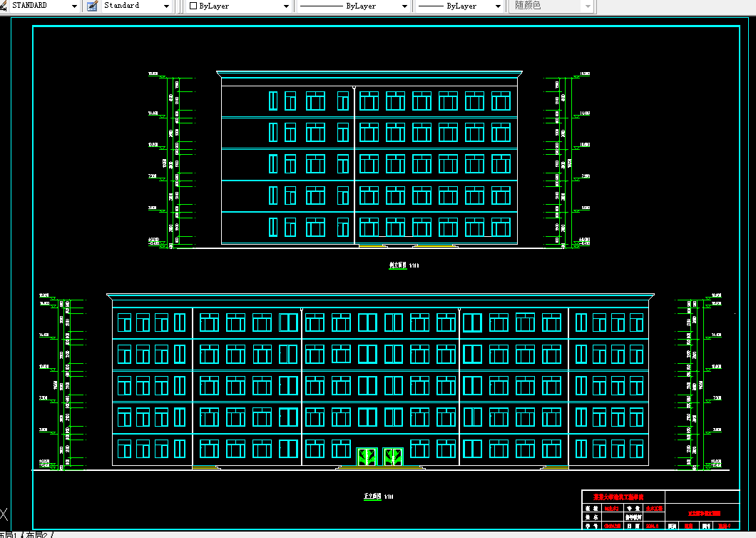Switch to the 布局2 layout tab
This screenshot has width=756, height=538.
click(37, 534)
